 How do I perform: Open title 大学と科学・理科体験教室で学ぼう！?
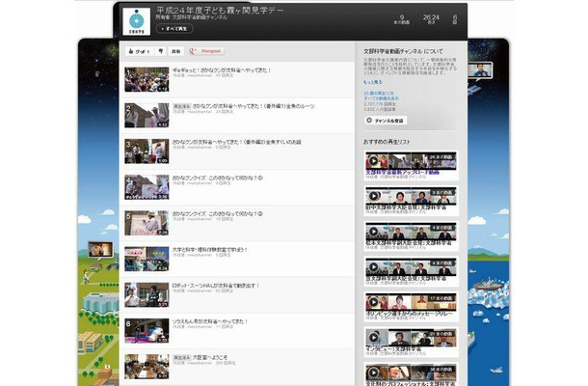[209, 250]
